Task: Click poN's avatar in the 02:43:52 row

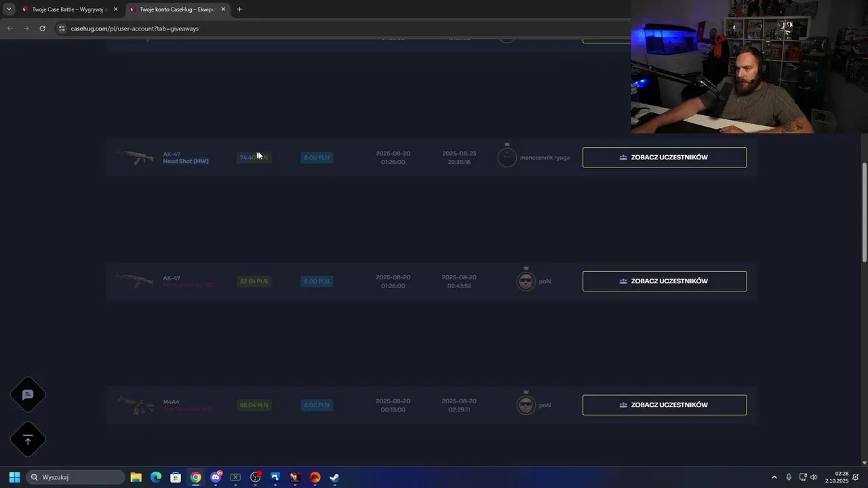Action: tap(526, 281)
